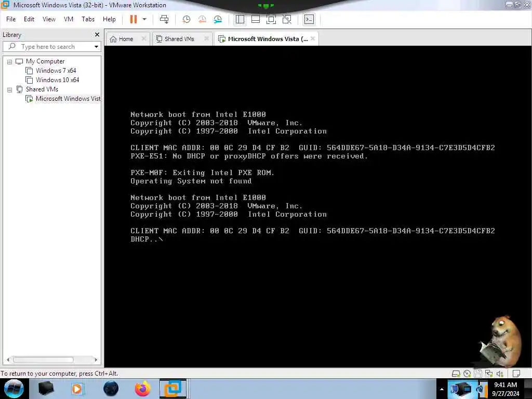Collapse the My Computer tree node
This screenshot has height=399, width=532.
pyautogui.click(x=9, y=62)
